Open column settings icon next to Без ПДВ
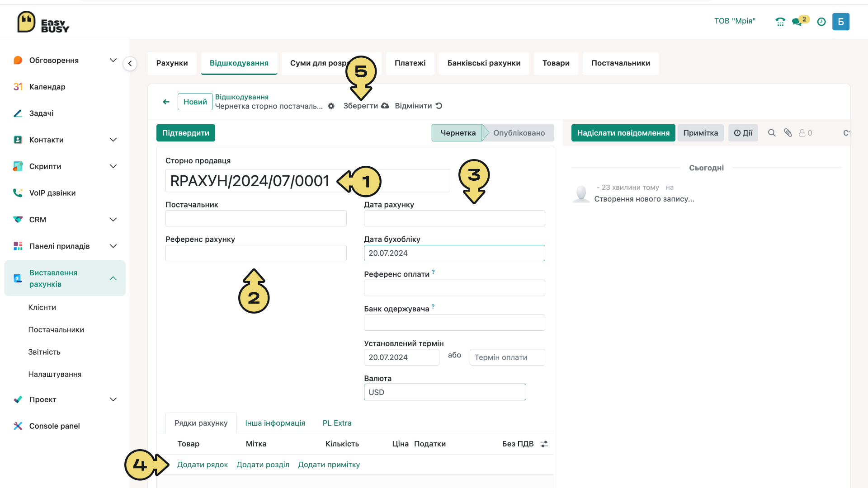This screenshot has height=488, width=868. 544,444
